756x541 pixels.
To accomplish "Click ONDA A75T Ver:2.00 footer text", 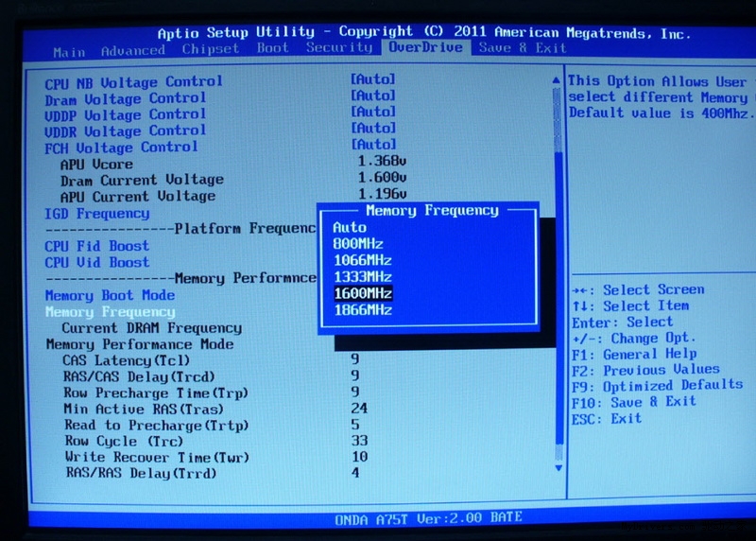I will tap(428, 518).
